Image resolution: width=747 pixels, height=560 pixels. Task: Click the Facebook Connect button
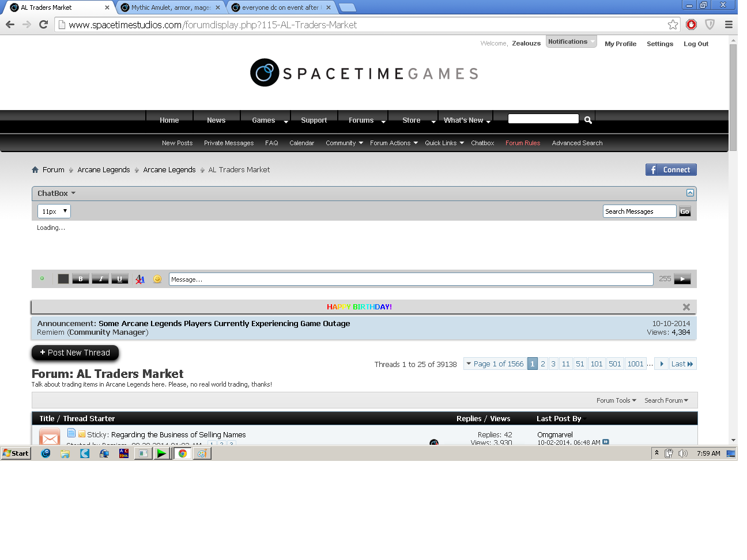click(671, 169)
